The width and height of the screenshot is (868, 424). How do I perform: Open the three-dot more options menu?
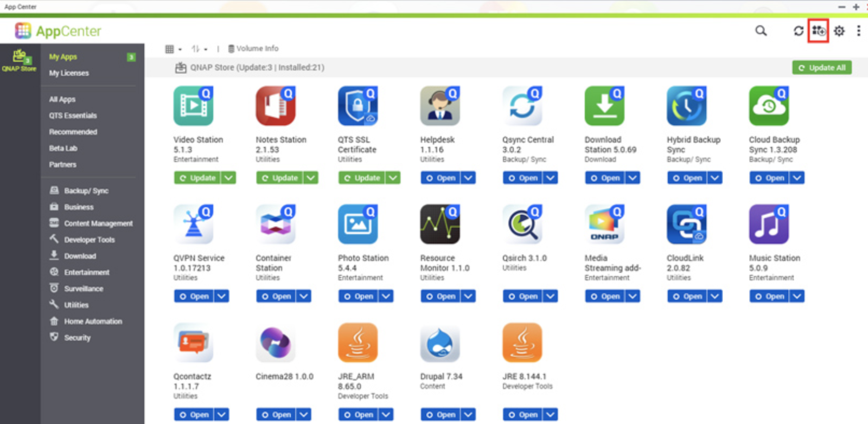pos(858,31)
